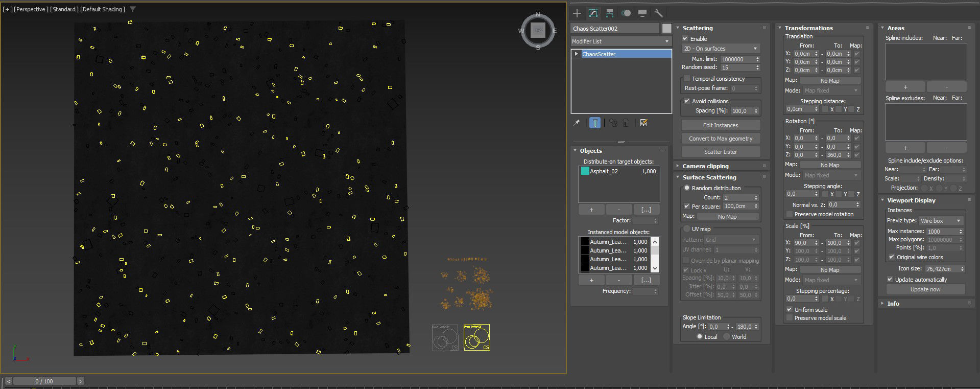The image size is (980, 389).
Task: Enable Preserve model scale checkbox
Action: tap(790, 318)
